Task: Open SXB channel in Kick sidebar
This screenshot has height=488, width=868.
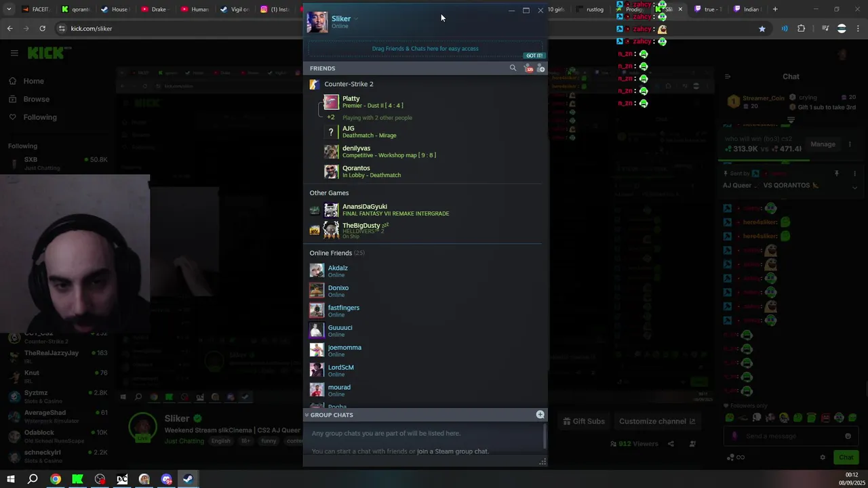Action: [57, 163]
